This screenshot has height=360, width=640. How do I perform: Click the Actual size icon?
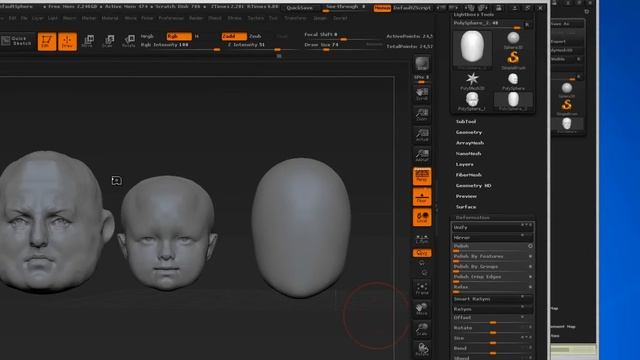422,135
